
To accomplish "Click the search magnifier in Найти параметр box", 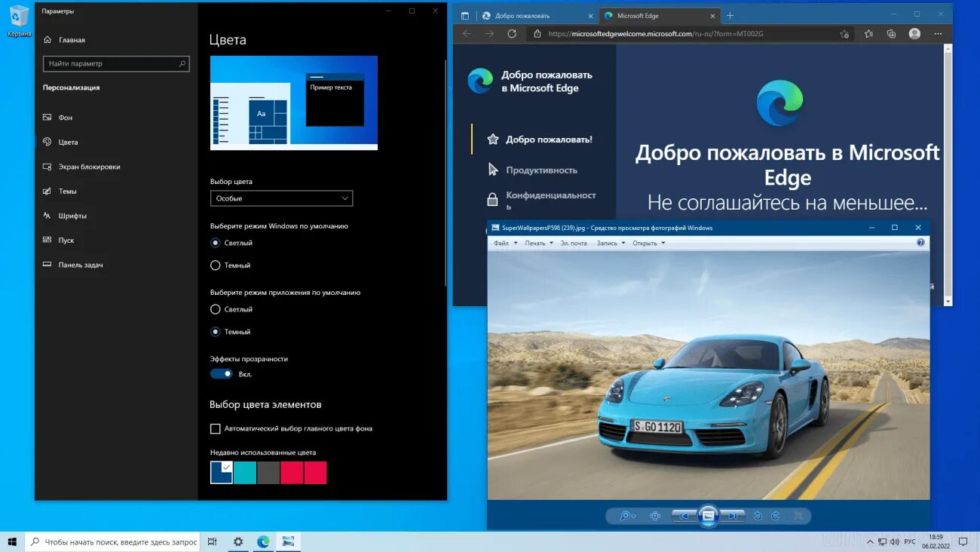I will point(182,64).
